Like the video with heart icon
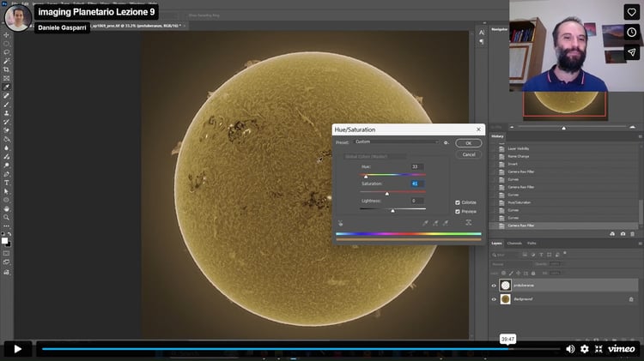The height and width of the screenshot is (361, 644). pos(631,12)
